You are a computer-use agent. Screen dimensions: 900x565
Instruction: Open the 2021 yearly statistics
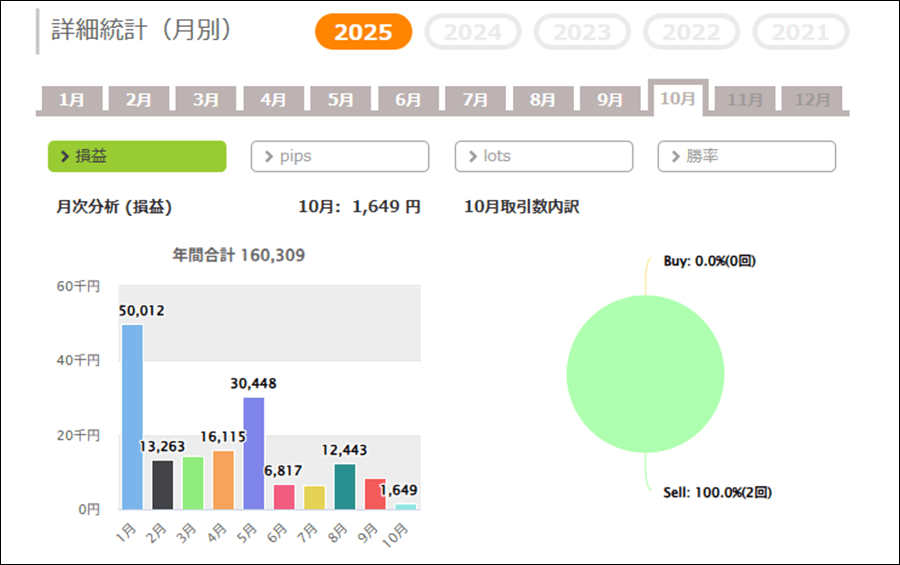point(800,32)
